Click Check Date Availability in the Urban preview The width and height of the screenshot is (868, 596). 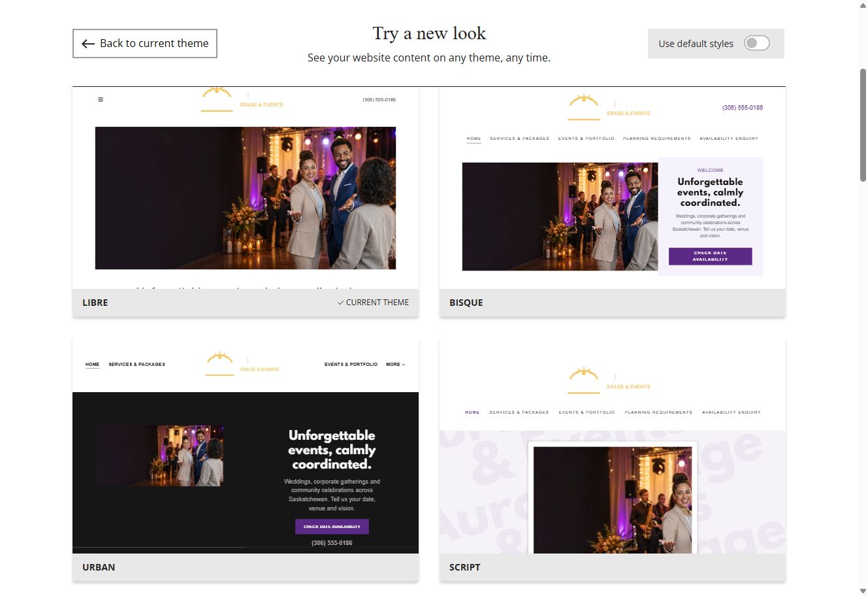click(x=332, y=527)
